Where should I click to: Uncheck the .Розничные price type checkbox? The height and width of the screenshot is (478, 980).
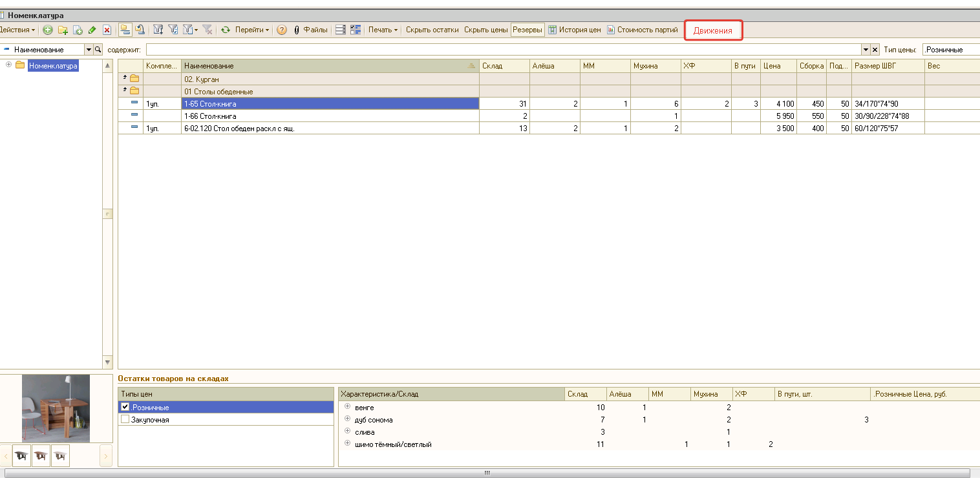125,408
